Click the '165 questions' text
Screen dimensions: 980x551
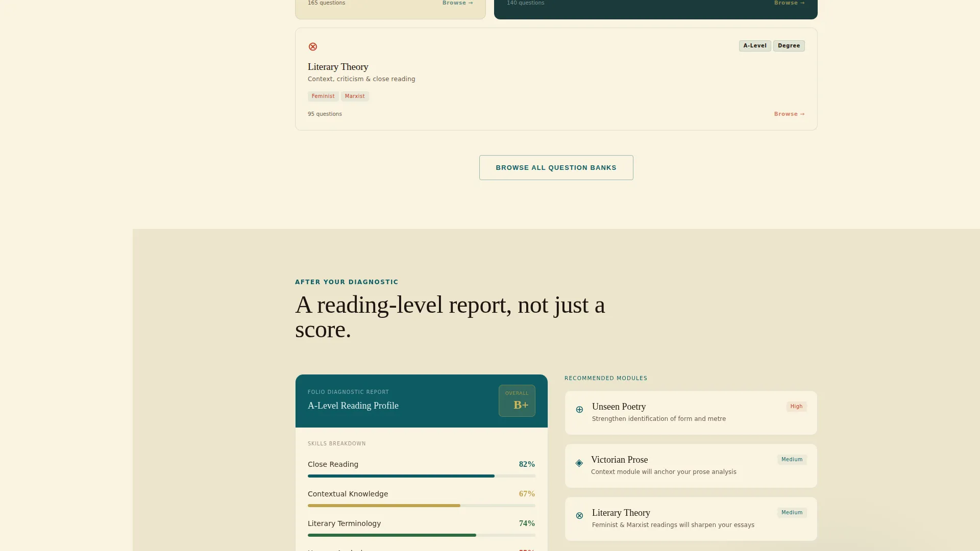pos(326,3)
